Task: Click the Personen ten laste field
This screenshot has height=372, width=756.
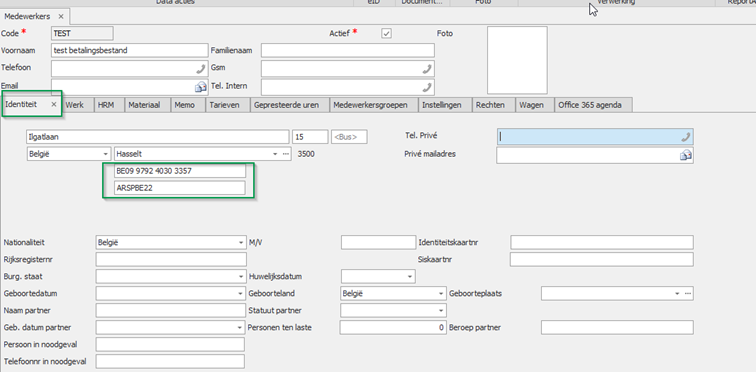Action: [x=393, y=328]
